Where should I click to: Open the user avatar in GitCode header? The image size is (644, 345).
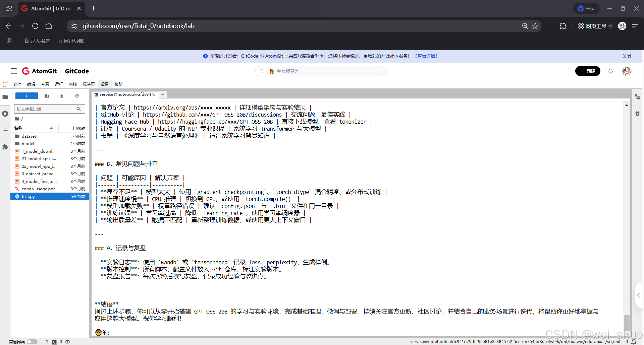coord(627,71)
